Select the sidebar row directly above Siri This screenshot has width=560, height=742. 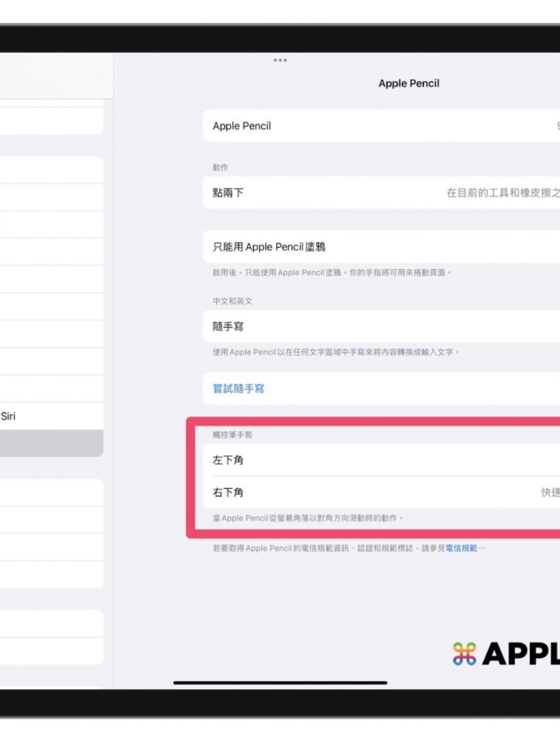point(51,389)
